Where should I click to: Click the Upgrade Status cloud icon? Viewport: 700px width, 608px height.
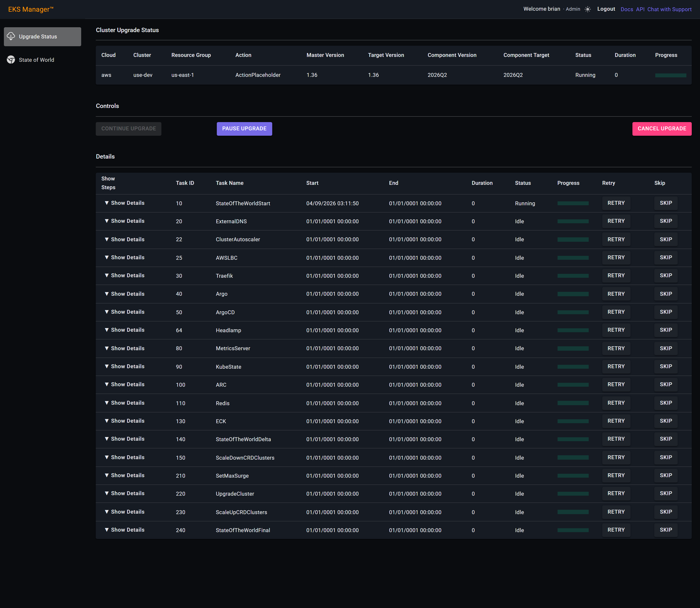point(11,36)
